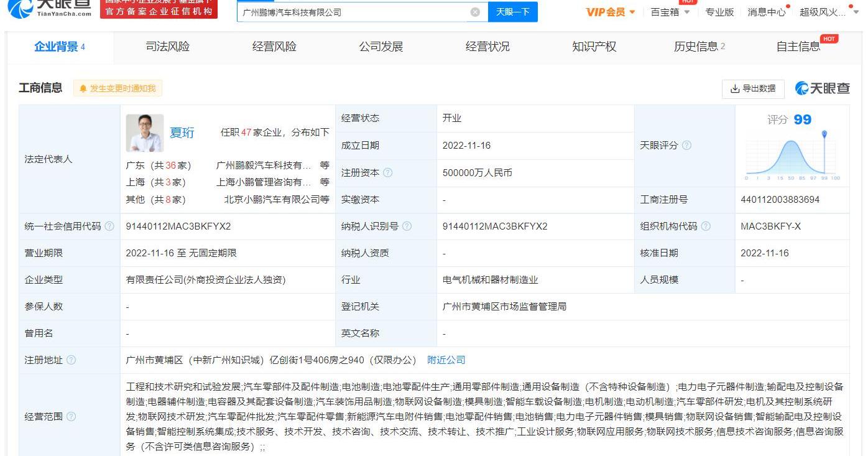Switch to the 司法风险 tab
The height and width of the screenshot is (456, 868).
click(167, 47)
